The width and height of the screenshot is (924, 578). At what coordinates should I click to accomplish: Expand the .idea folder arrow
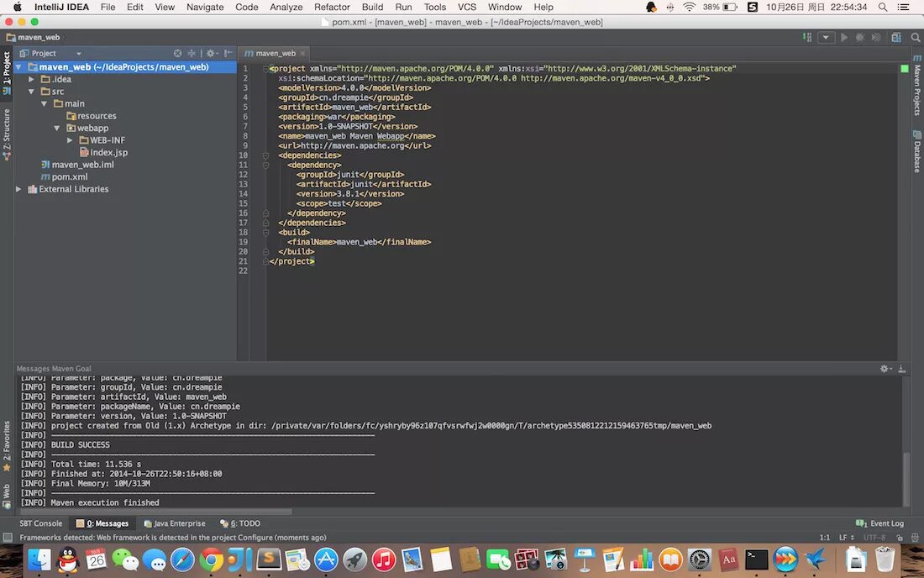point(31,79)
